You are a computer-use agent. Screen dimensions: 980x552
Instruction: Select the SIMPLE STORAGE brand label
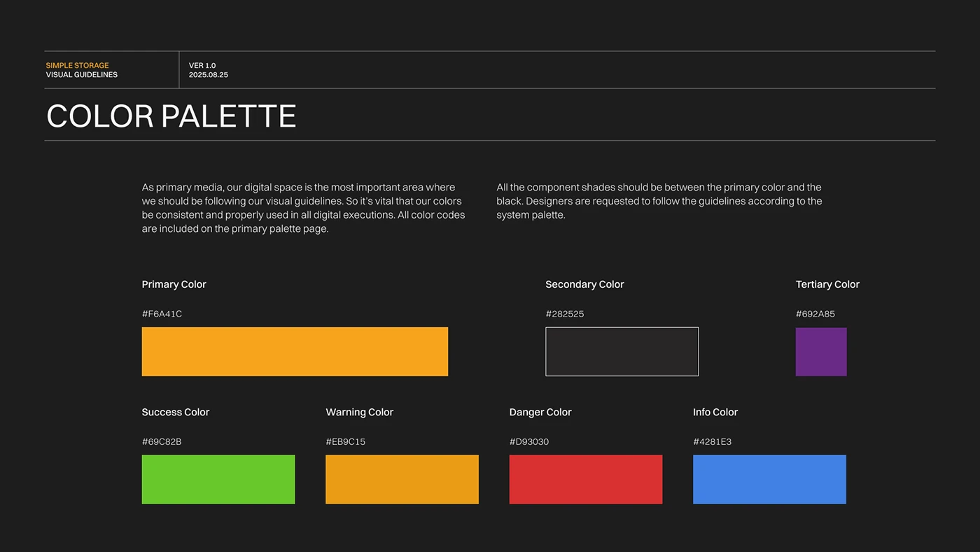click(x=77, y=65)
